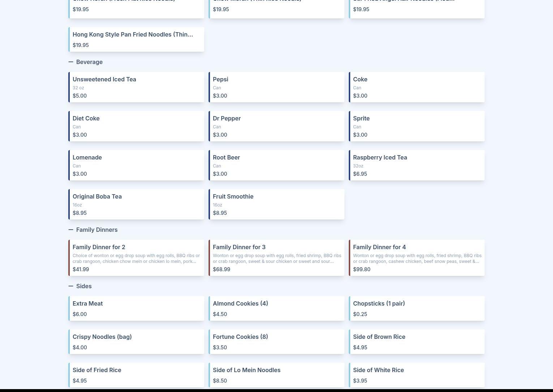Open Diet Coke menu item
This screenshot has width=553, height=392.
coord(136,126)
